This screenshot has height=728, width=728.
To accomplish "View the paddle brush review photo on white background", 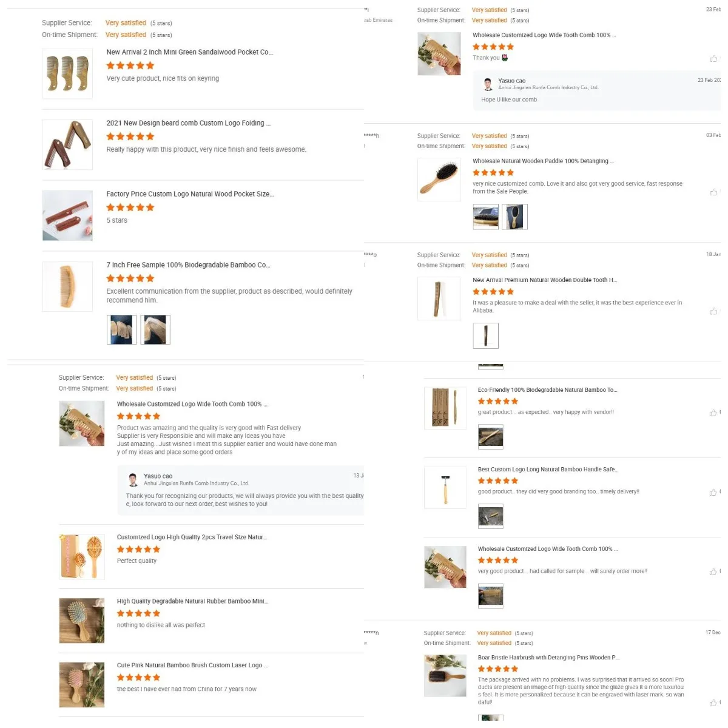I will 515,217.
